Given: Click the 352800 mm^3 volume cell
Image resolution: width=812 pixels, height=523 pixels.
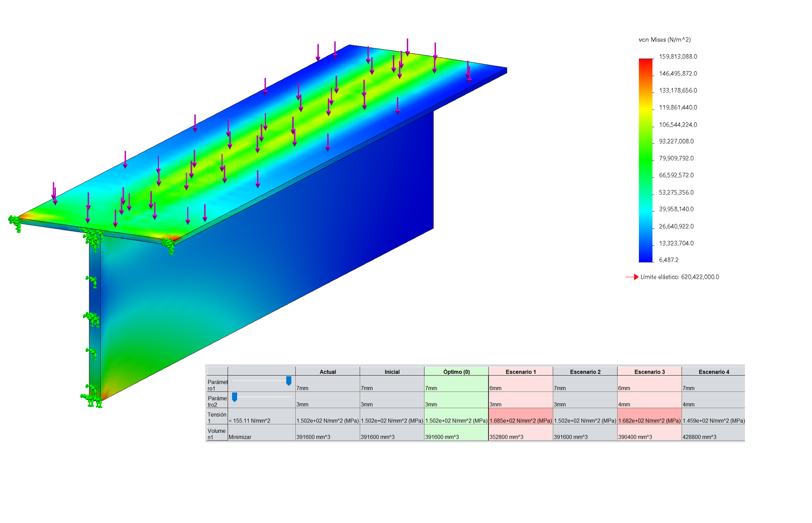Looking at the screenshot, I should [521, 433].
